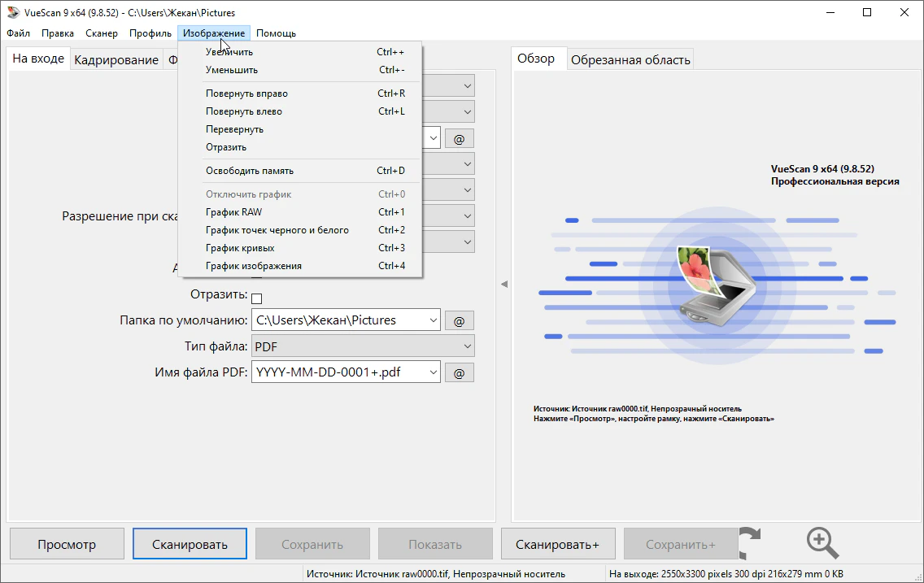Image resolution: width=924 pixels, height=583 pixels.
Task: Click the @ button beside PDF file name
Action: coord(459,372)
